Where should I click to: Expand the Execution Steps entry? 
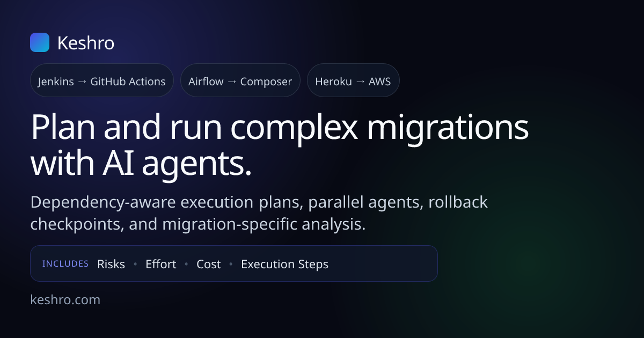(x=284, y=264)
